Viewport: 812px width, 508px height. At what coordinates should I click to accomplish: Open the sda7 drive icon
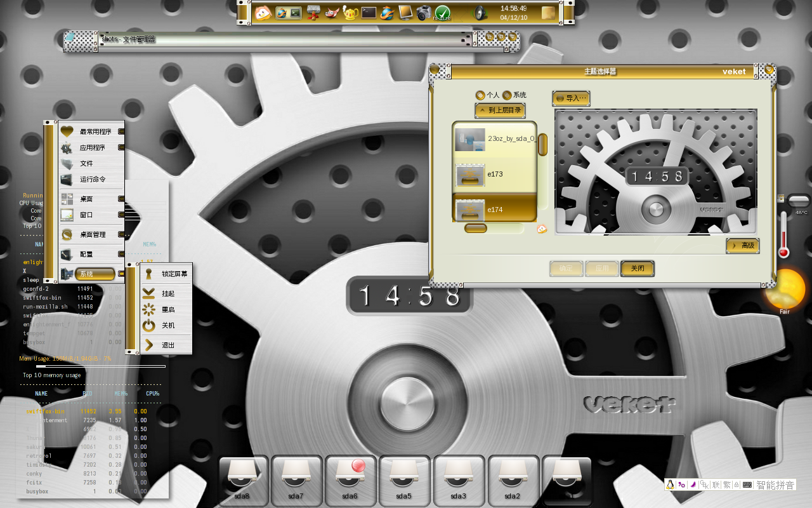[296, 481]
